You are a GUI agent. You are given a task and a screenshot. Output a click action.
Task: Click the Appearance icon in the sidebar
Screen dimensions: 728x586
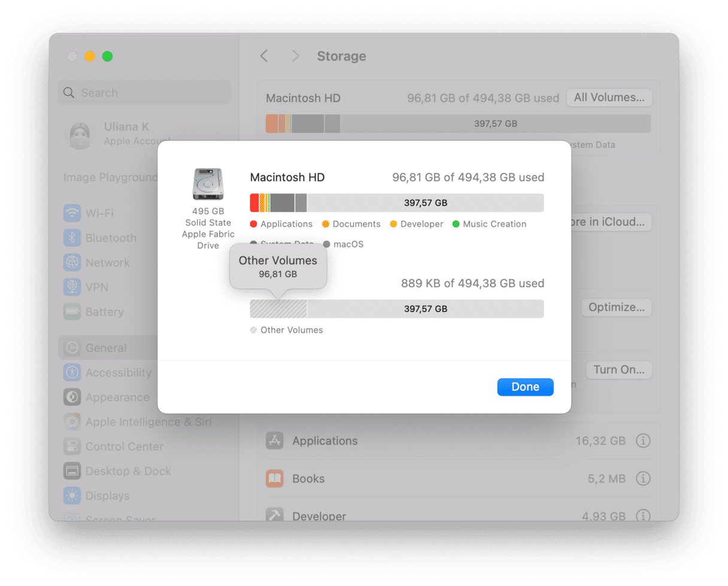(x=72, y=397)
